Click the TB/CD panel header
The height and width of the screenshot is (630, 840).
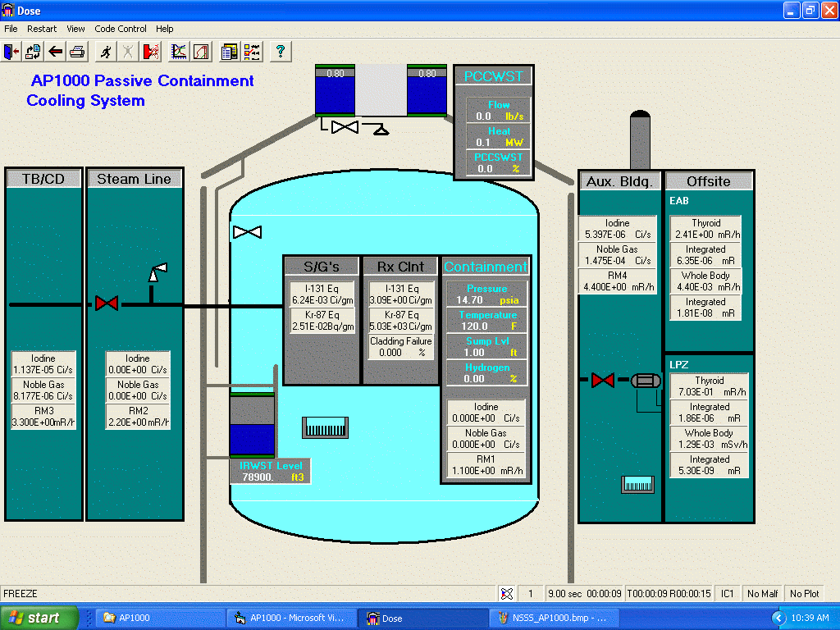43,179
